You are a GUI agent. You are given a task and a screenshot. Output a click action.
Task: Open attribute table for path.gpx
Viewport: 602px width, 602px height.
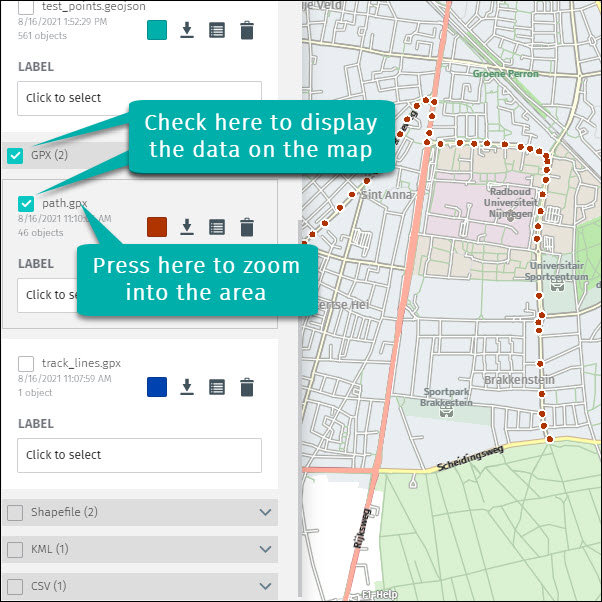pos(217,227)
